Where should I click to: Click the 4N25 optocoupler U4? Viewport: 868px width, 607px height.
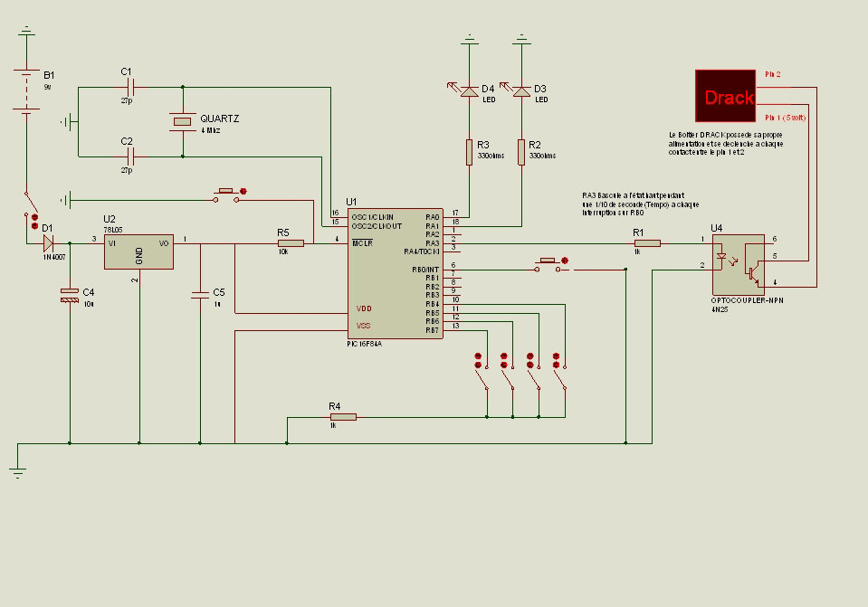click(738, 264)
